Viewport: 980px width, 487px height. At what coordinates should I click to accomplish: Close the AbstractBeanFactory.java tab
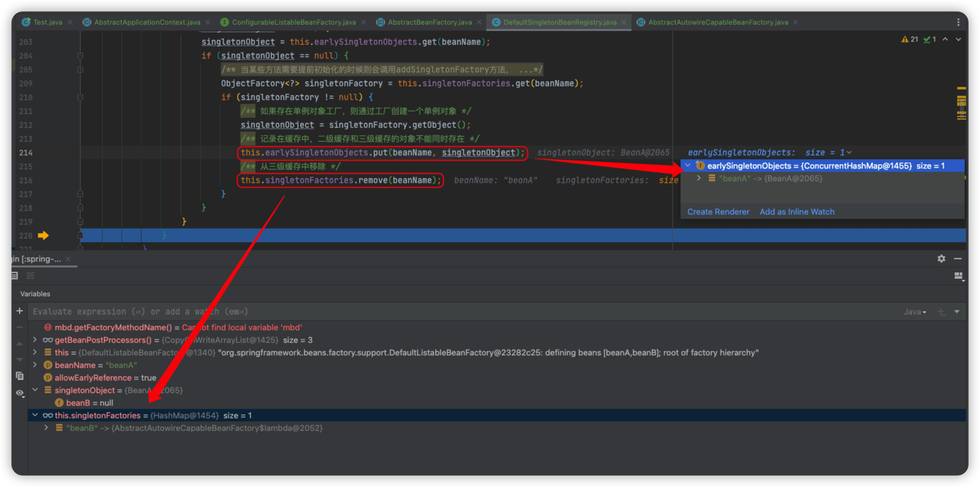pyautogui.click(x=479, y=23)
